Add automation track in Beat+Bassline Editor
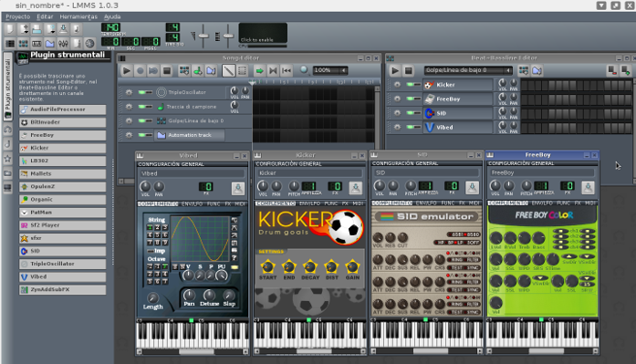This screenshot has width=636, height=364. 537,71
